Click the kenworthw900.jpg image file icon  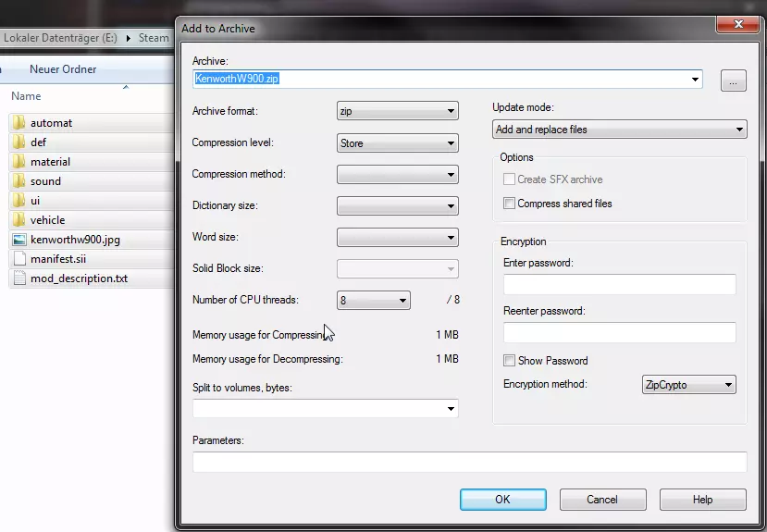tap(19, 240)
